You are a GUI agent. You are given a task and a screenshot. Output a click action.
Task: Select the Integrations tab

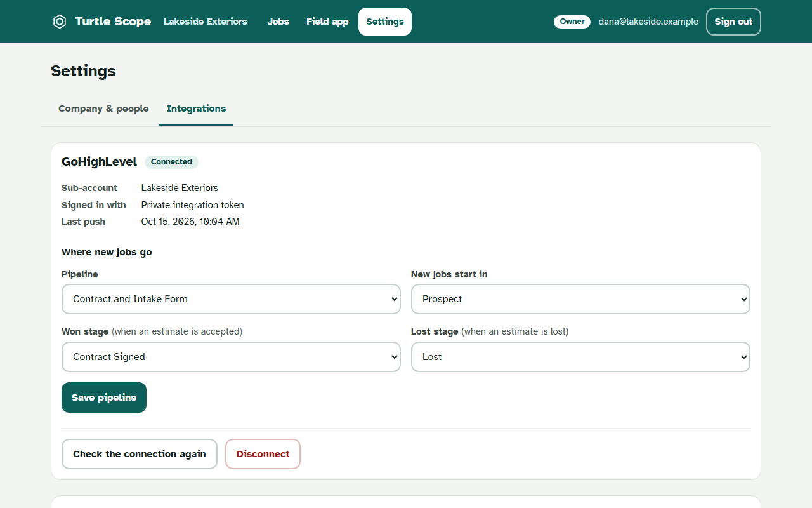click(x=196, y=109)
